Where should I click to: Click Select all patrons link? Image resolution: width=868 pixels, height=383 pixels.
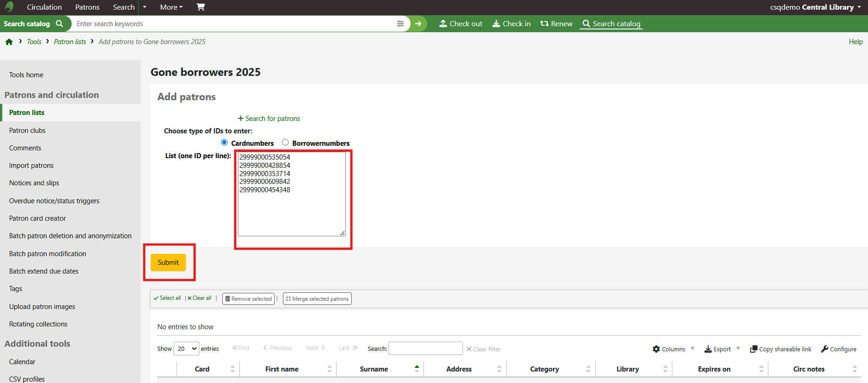(168, 298)
